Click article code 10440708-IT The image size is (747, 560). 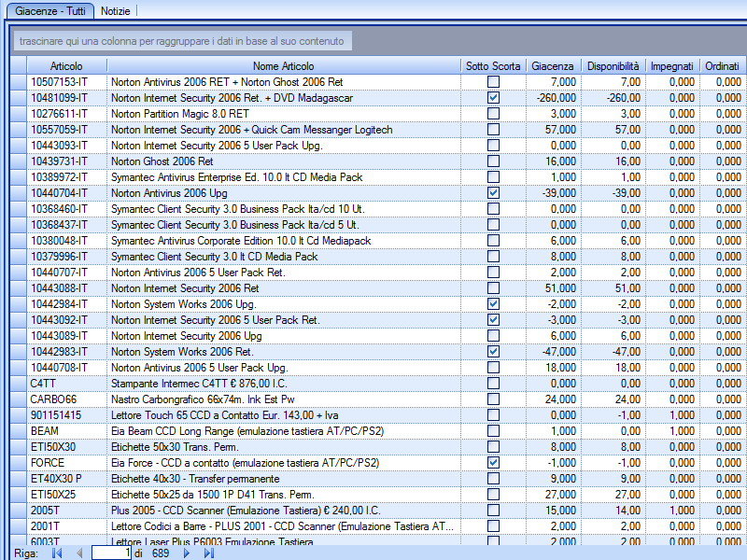coord(60,368)
